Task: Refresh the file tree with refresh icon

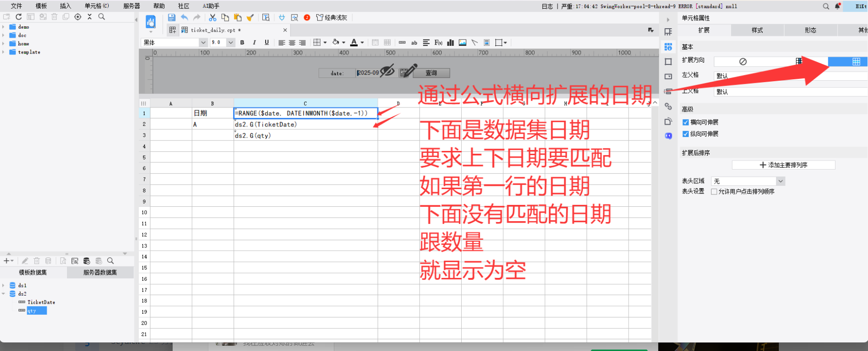Action: [19, 17]
